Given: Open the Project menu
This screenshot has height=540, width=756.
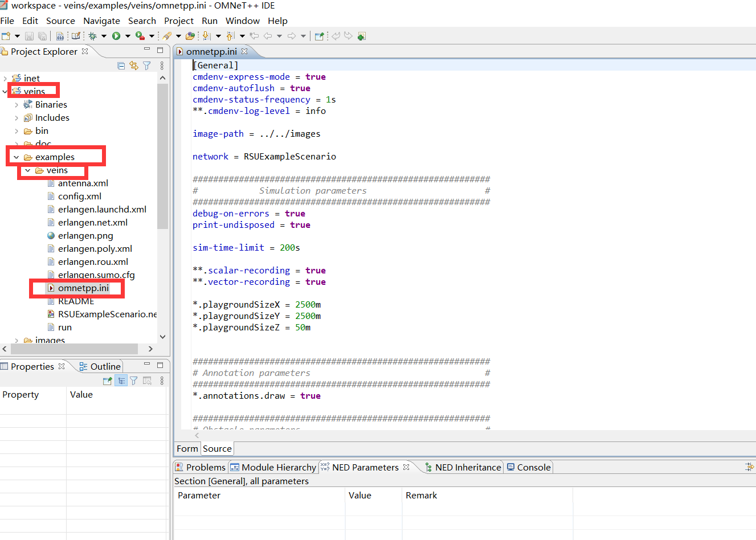Looking at the screenshot, I should coord(178,21).
